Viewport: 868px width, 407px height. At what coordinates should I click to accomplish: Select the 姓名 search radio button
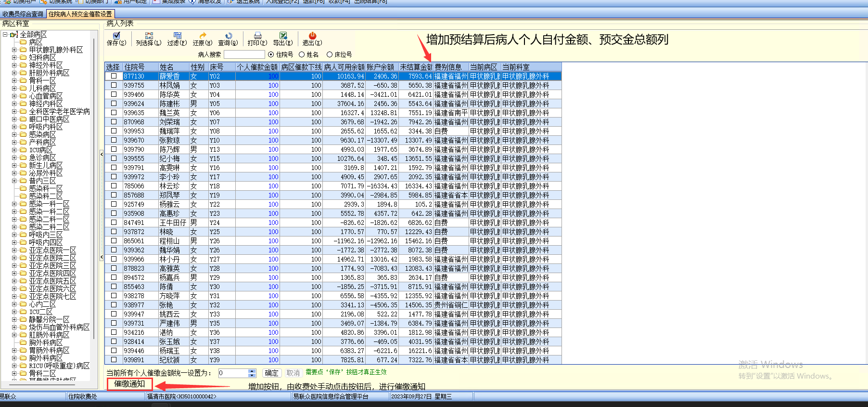(302, 55)
